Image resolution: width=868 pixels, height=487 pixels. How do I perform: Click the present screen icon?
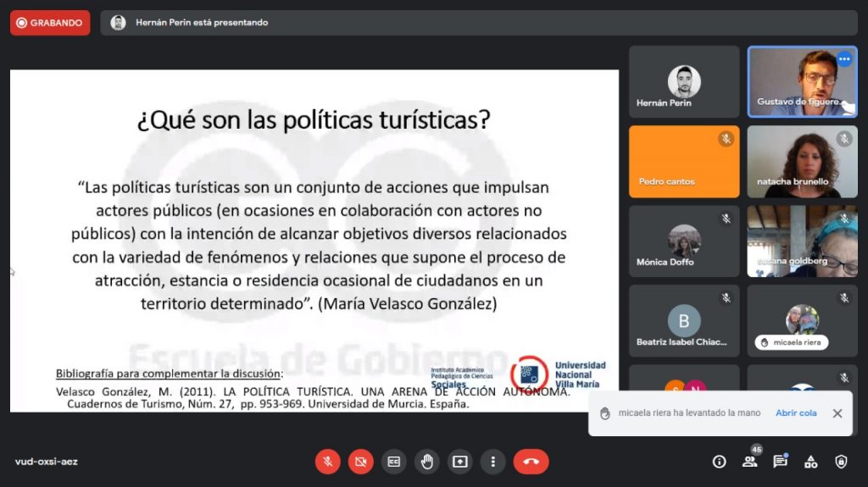coord(459,462)
